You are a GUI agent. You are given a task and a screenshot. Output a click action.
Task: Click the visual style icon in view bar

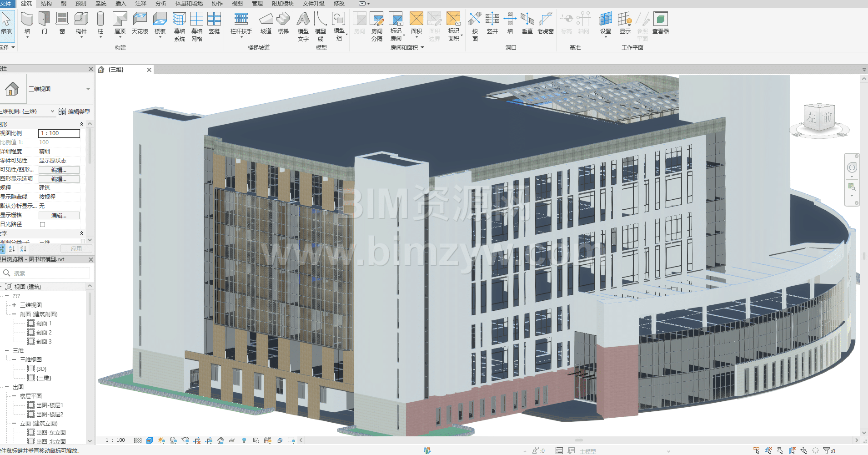[x=150, y=440]
